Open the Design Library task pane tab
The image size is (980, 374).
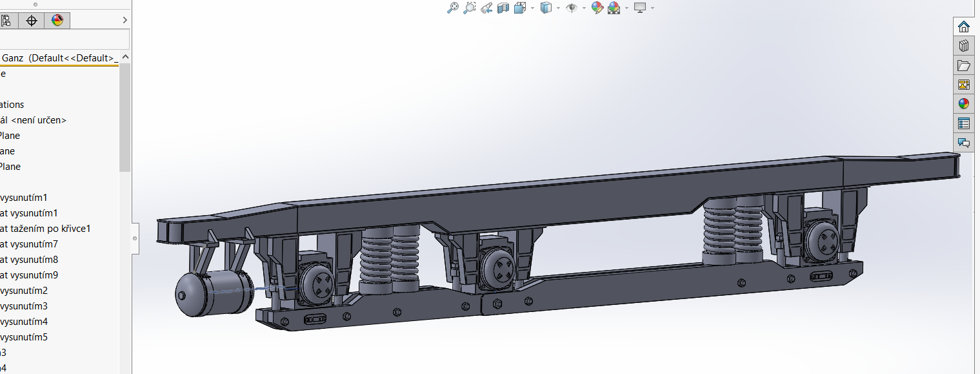click(x=964, y=46)
